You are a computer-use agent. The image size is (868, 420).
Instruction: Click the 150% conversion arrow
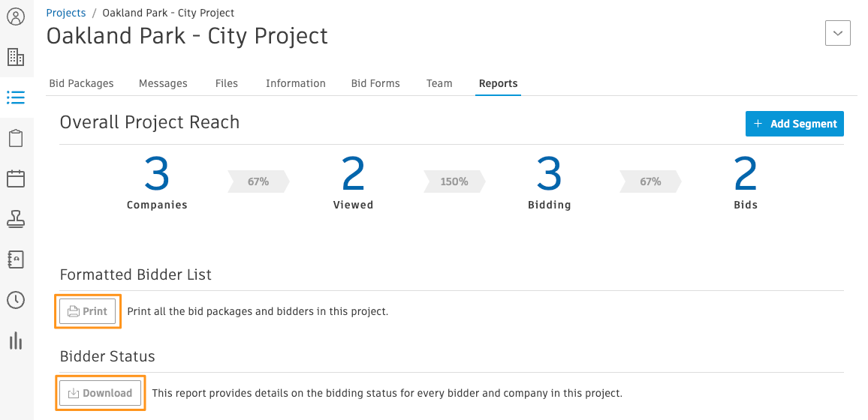tap(454, 181)
